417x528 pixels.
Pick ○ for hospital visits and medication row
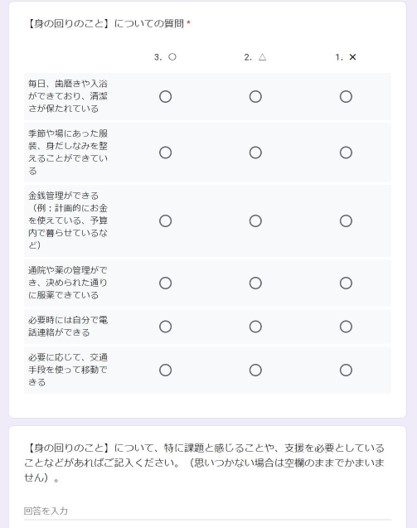pyautogui.click(x=165, y=283)
